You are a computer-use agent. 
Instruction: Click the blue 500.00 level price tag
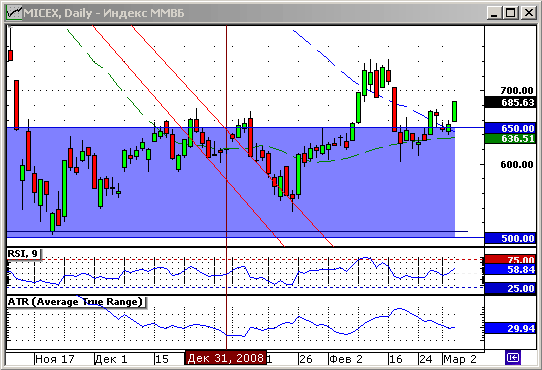coord(511,238)
